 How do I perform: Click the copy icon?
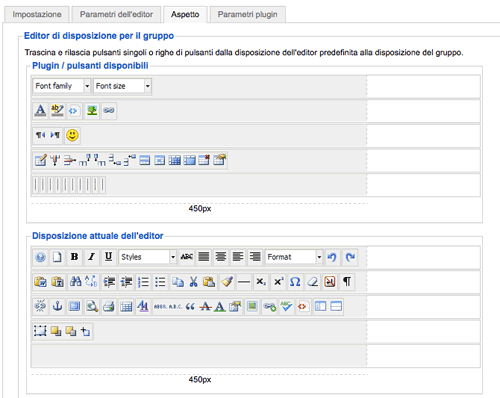pos(177,282)
